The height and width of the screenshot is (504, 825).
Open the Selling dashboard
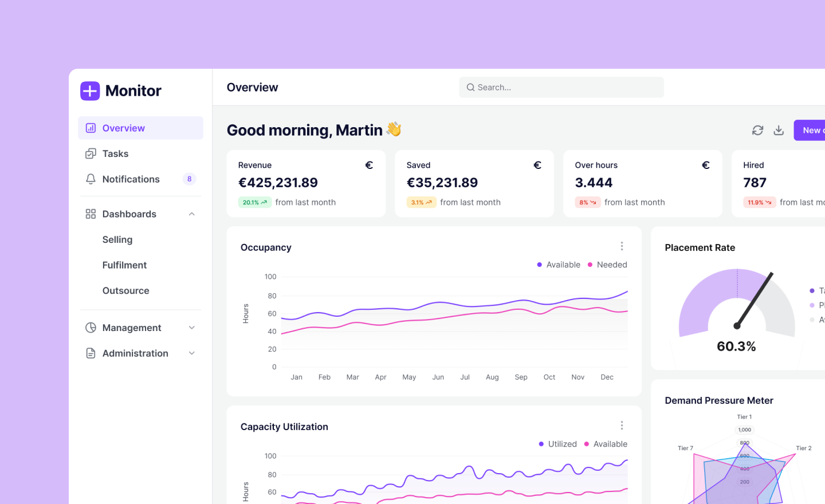117,239
